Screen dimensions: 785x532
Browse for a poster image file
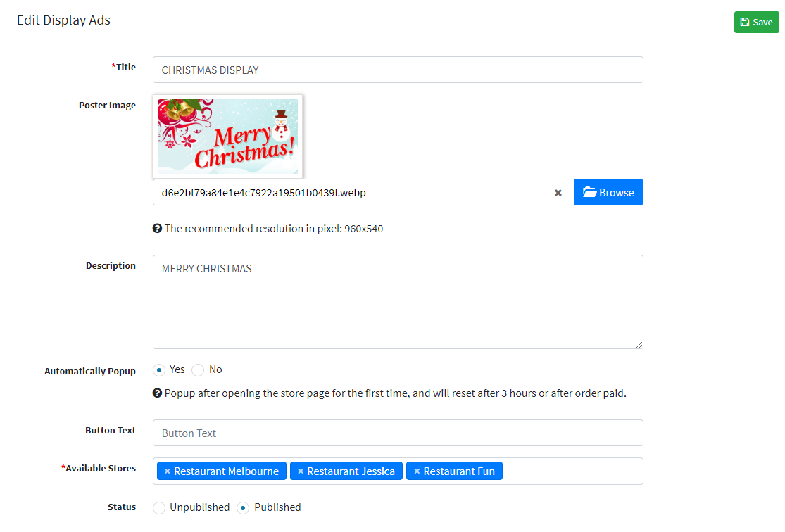coord(609,192)
